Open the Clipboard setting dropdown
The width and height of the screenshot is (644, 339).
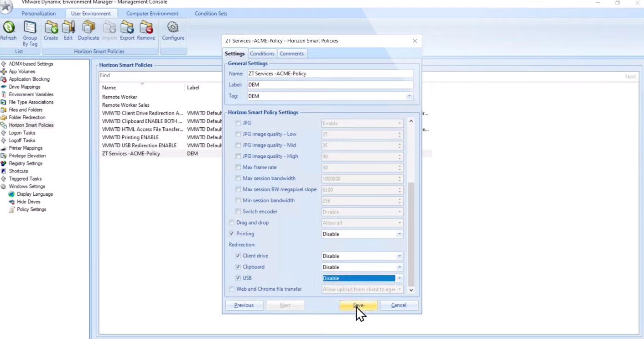pyautogui.click(x=400, y=267)
